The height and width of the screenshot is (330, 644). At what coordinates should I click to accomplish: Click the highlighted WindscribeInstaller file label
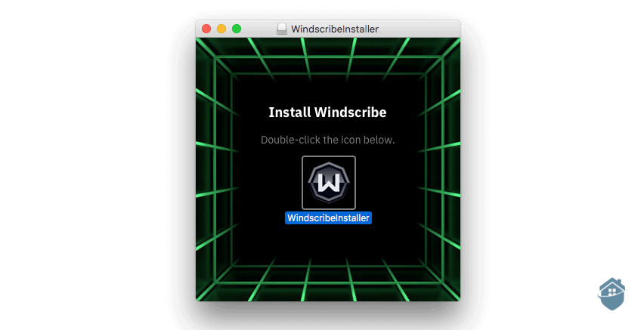[328, 218]
